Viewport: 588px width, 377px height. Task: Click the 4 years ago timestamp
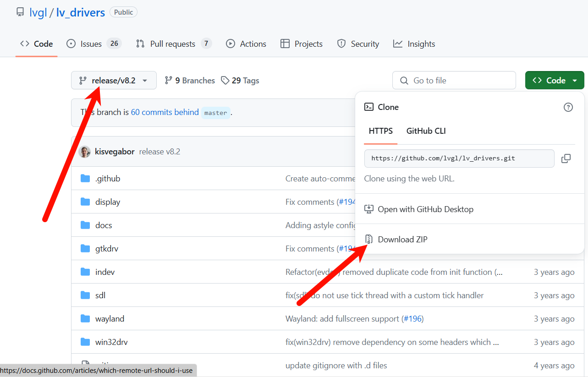(x=554, y=366)
